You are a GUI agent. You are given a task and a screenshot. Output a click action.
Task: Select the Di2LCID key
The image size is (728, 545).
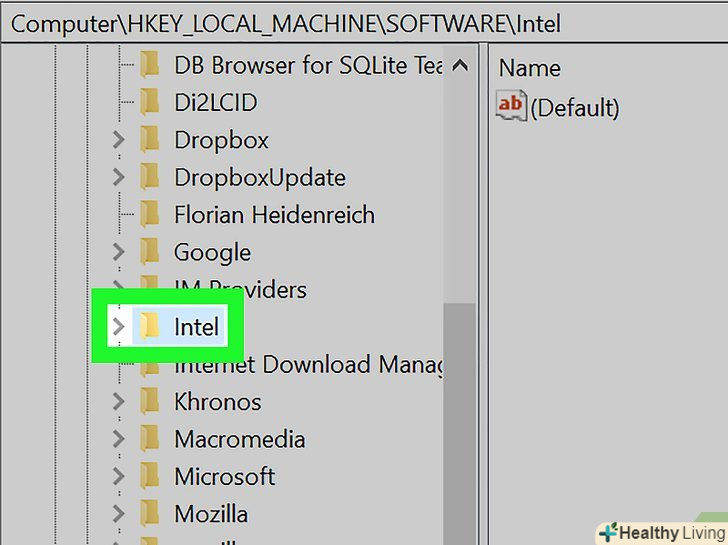pyautogui.click(x=215, y=102)
